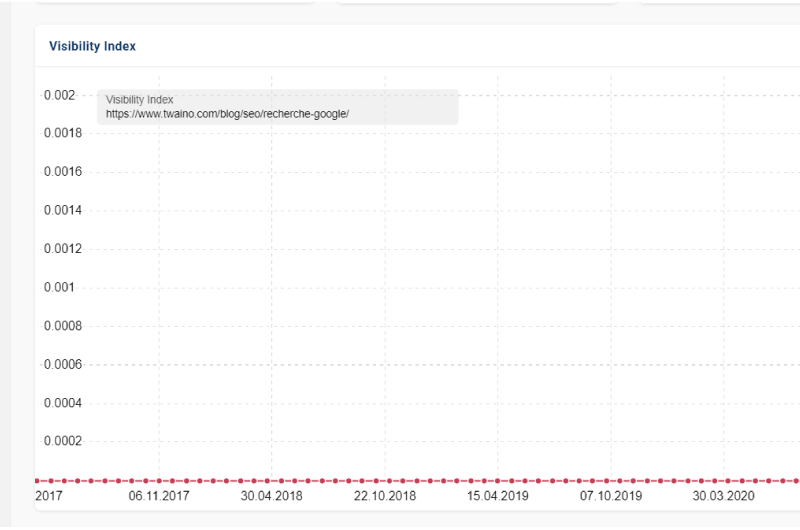This screenshot has height=530, width=800.
Task: Click the 15.04.2019 date label
Action: 497,496
